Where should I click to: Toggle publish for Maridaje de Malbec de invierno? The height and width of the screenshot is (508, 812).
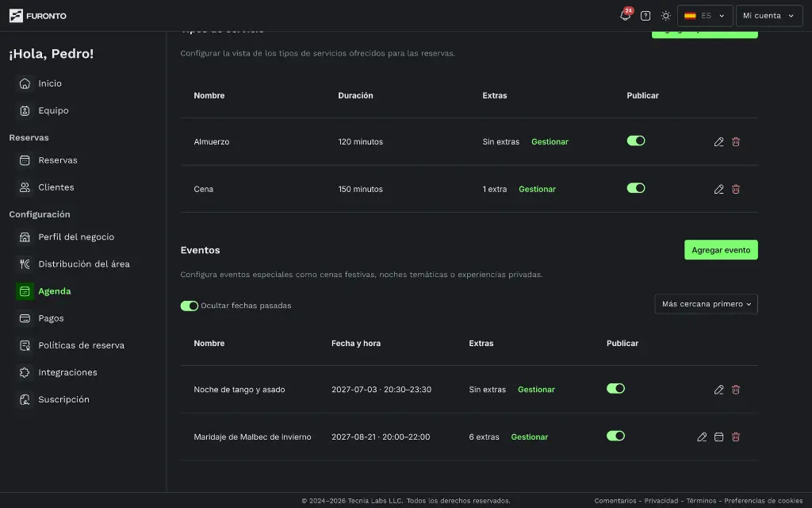(615, 436)
